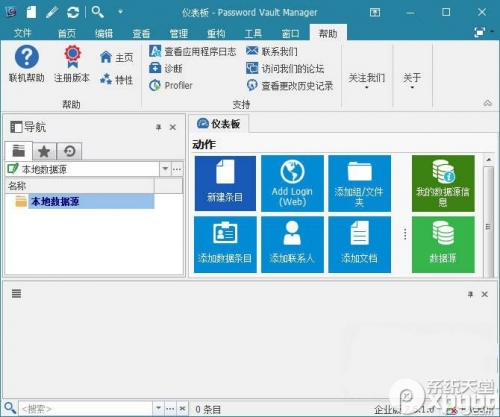The width and height of the screenshot is (500, 417).
Task: Open 访问我们的论坛
Action: [x=285, y=68]
